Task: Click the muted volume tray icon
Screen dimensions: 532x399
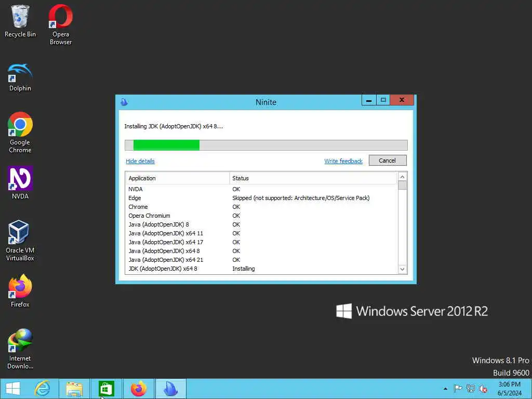Action: 483,389
